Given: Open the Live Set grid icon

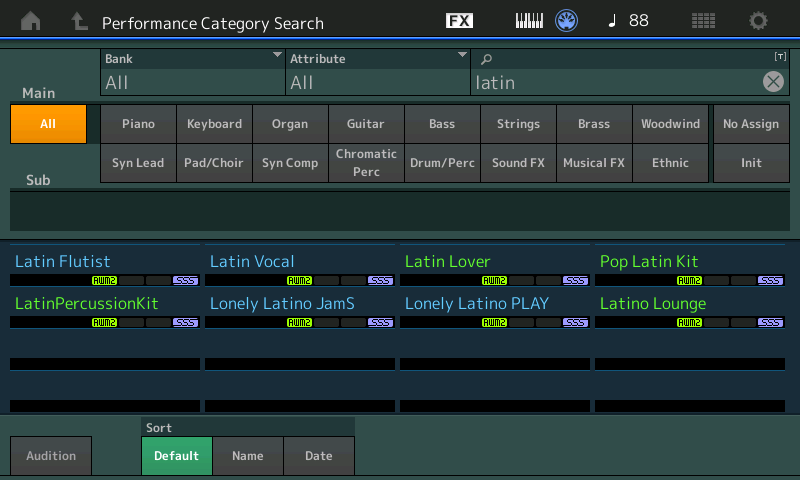Looking at the screenshot, I should [x=703, y=21].
